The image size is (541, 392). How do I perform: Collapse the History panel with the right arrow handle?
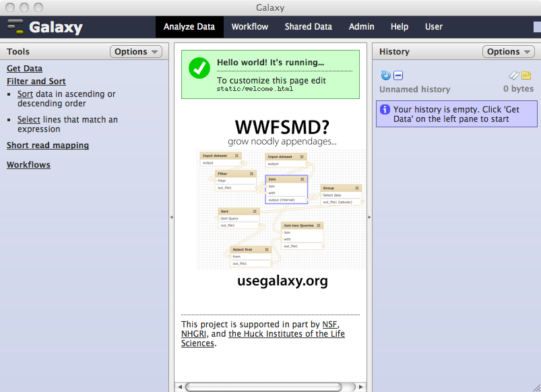tap(369, 217)
